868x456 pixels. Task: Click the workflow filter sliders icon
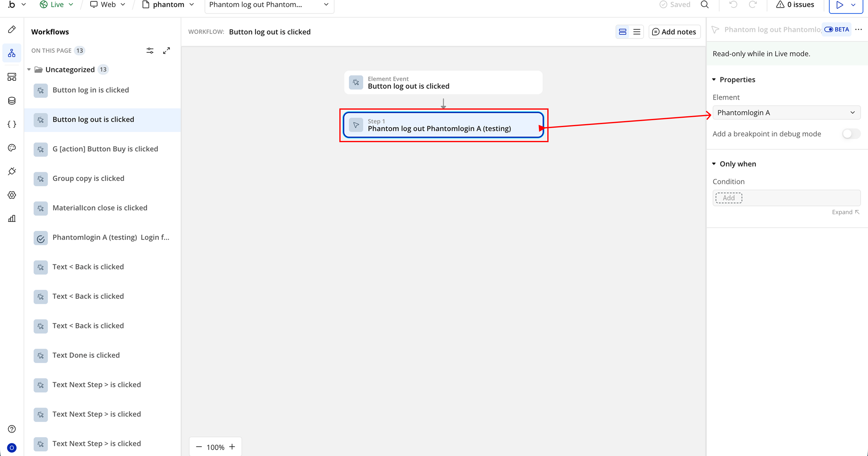(150, 51)
